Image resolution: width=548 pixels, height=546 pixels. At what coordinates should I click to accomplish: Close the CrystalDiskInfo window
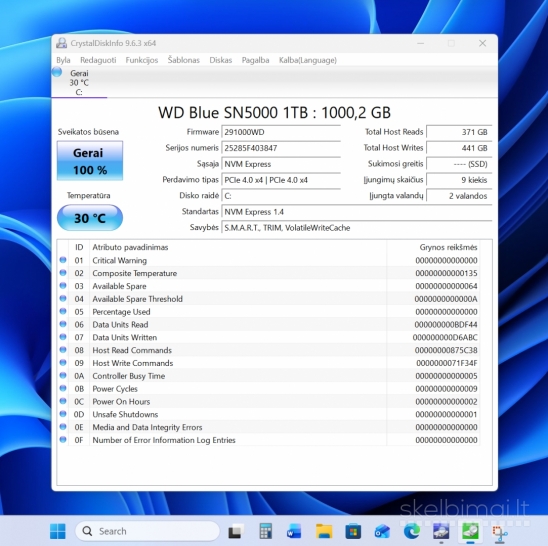pyautogui.click(x=483, y=43)
